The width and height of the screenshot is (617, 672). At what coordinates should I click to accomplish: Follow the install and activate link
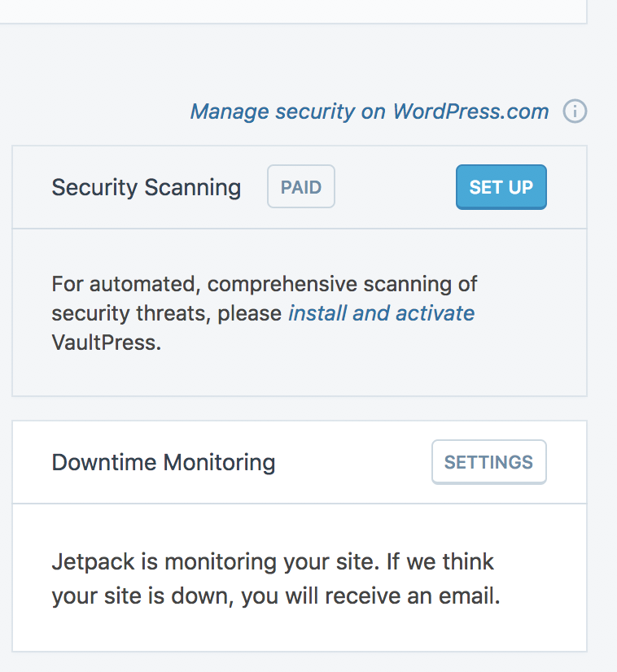coord(381,313)
